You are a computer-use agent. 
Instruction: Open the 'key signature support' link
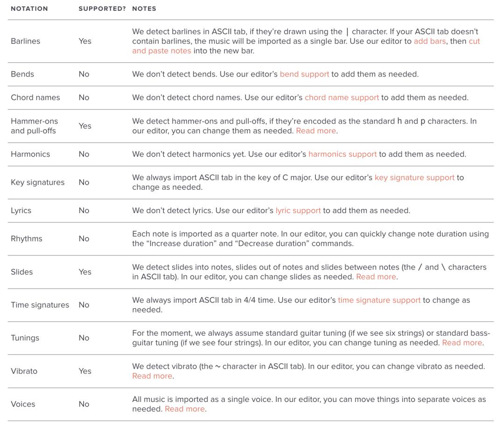[x=414, y=178]
